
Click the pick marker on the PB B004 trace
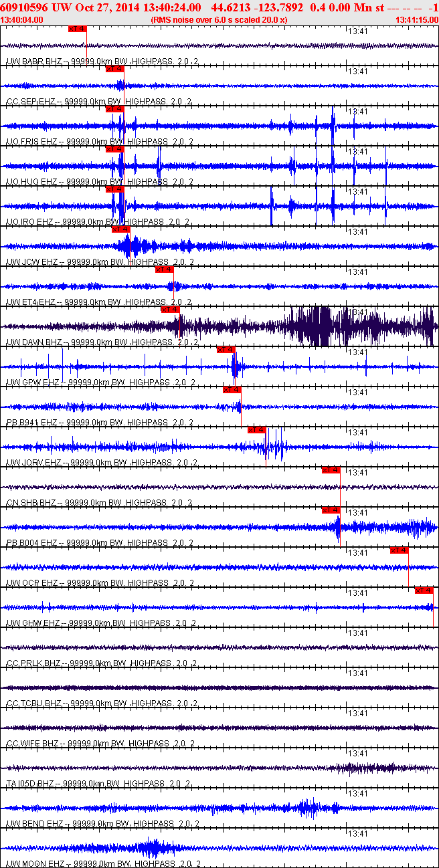click(x=331, y=510)
